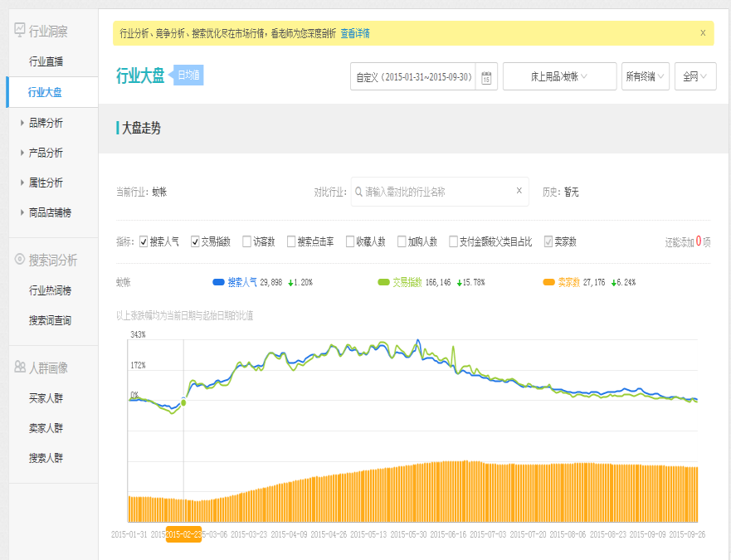
Task: Click the 行业洞察 section chart icon
Action: click(19, 30)
